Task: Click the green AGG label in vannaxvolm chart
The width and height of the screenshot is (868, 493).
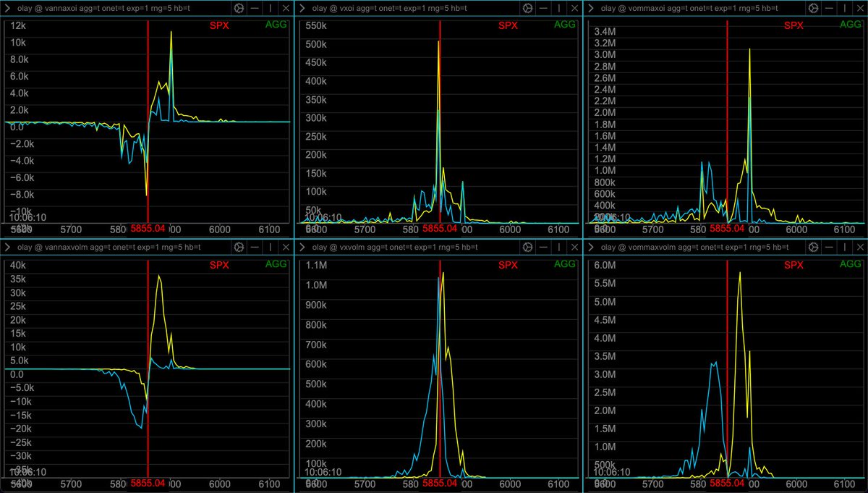Action: coord(276,263)
